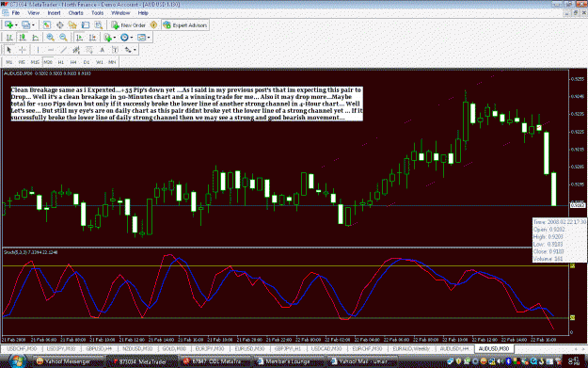Select the Horizontal Line drawing tool

point(51,50)
